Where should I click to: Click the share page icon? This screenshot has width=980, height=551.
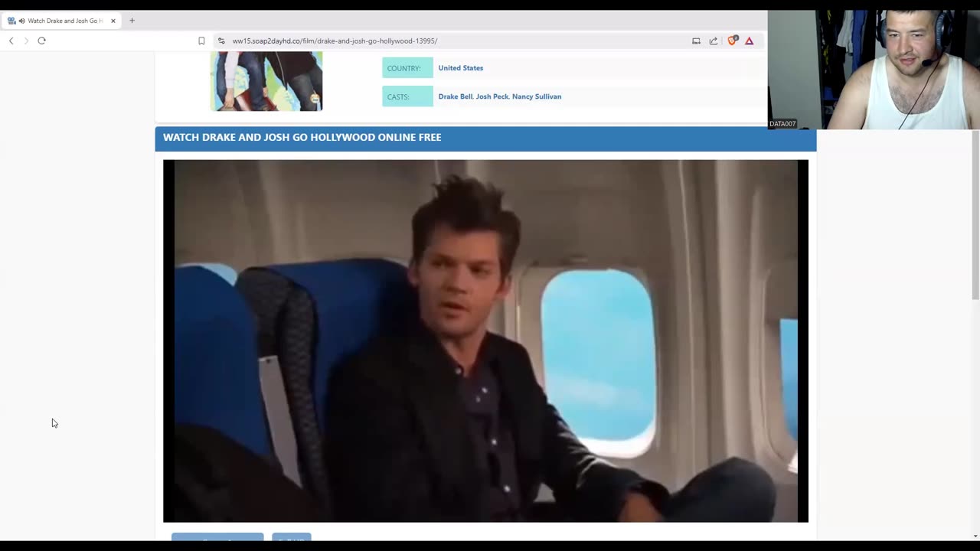(714, 41)
